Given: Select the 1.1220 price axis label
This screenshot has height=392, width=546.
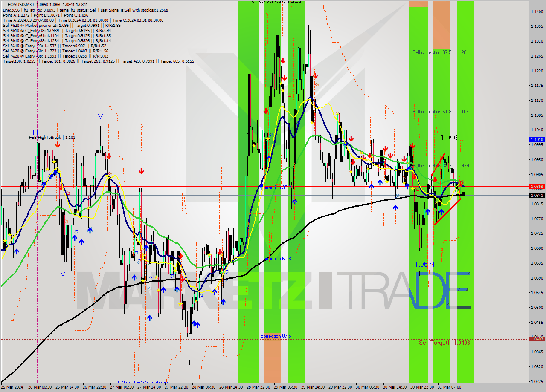Looking at the screenshot, I should 537,71.
